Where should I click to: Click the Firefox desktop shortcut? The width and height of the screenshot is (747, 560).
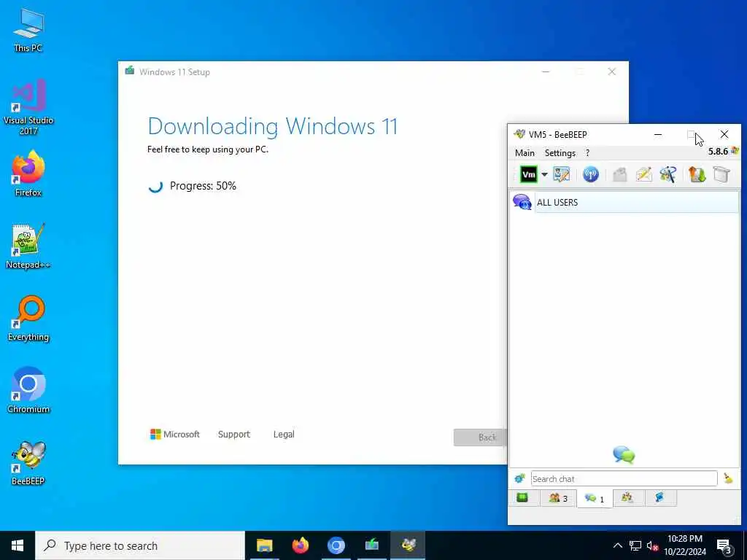[28, 174]
